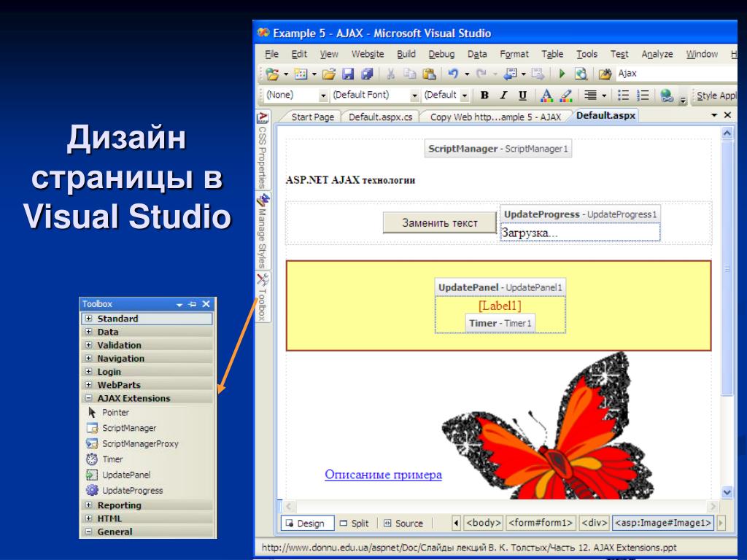Open the File menu
This screenshot has height=560, width=747.
tap(271, 54)
